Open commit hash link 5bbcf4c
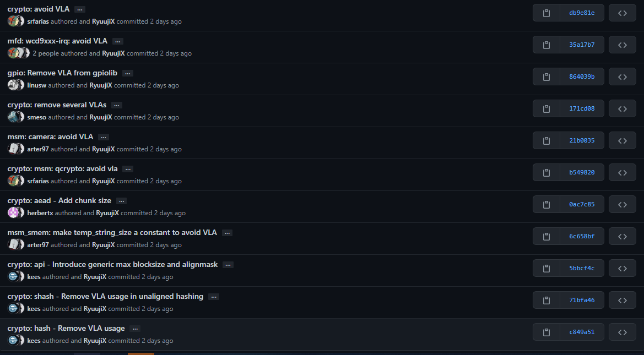Screen dimensions: 644x355 tap(582, 268)
